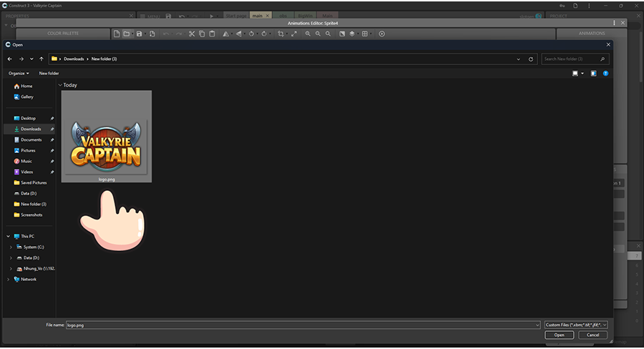Screen dimensions: 644x349
Task: Click the Search New folder (3) box
Action: coord(576,59)
